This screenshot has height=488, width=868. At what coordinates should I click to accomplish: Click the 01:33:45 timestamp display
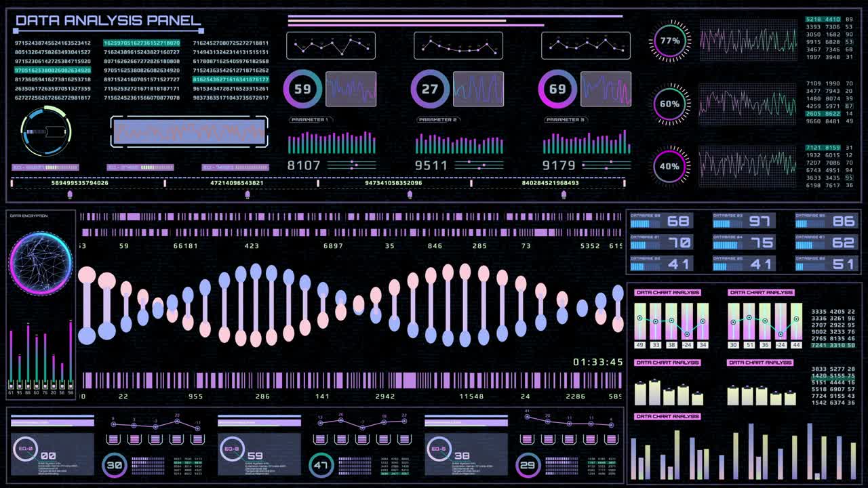(597, 361)
